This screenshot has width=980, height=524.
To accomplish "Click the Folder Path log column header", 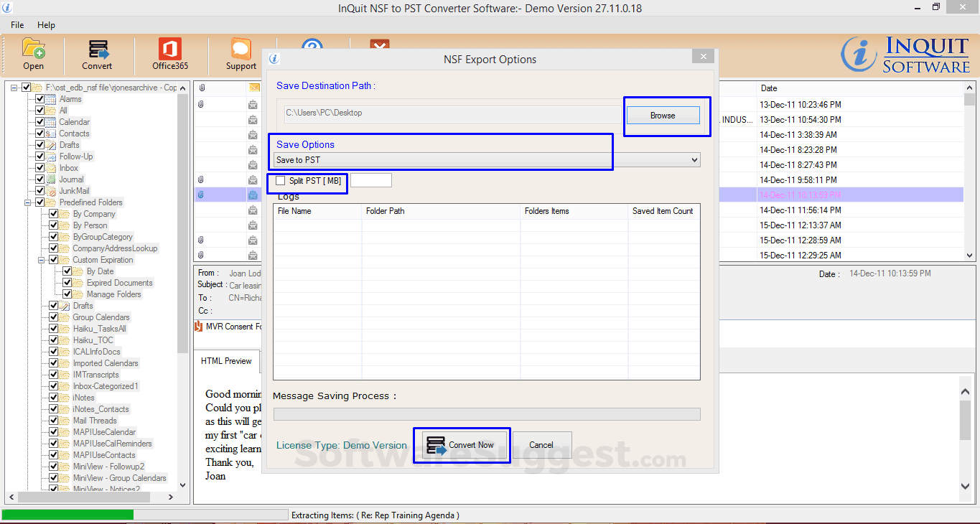I will click(x=441, y=211).
